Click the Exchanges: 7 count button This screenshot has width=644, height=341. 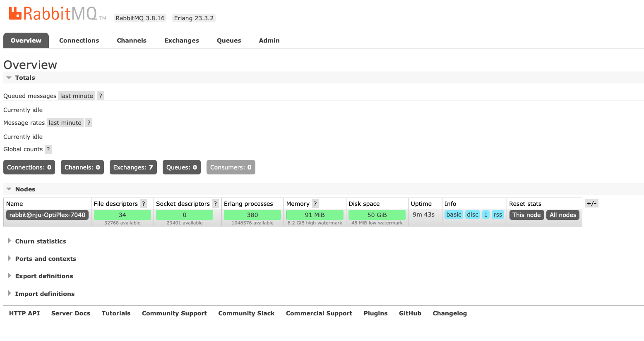pos(133,167)
